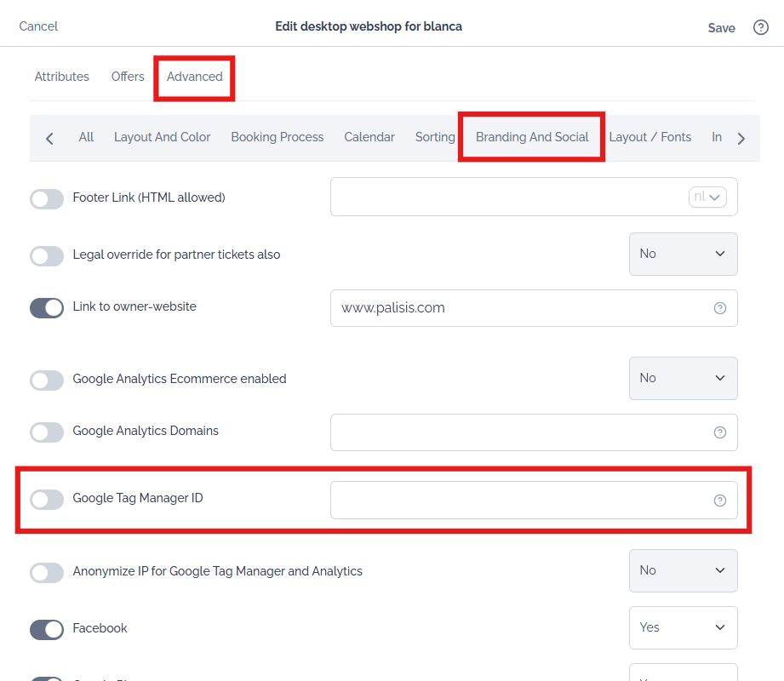Image resolution: width=784 pixels, height=681 pixels.
Task: Open Google Analytics Ecommerce enabled dropdown
Action: coord(683,379)
